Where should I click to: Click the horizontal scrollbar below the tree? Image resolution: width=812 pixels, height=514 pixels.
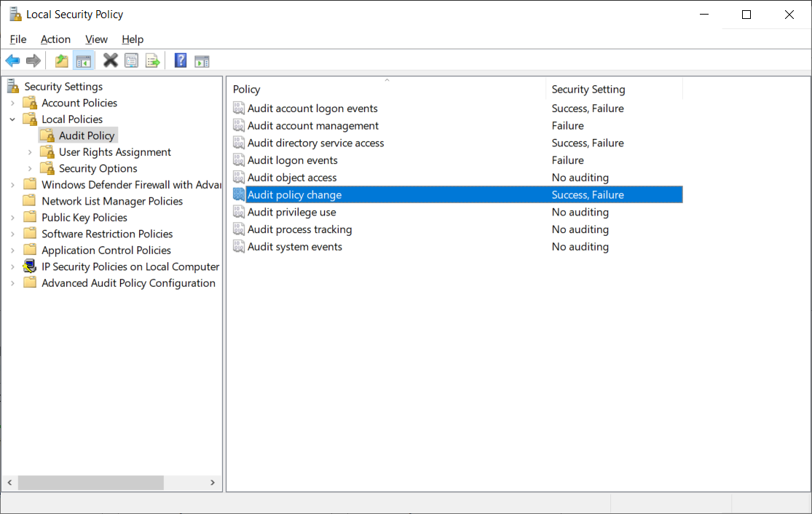[x=91, y=483]
